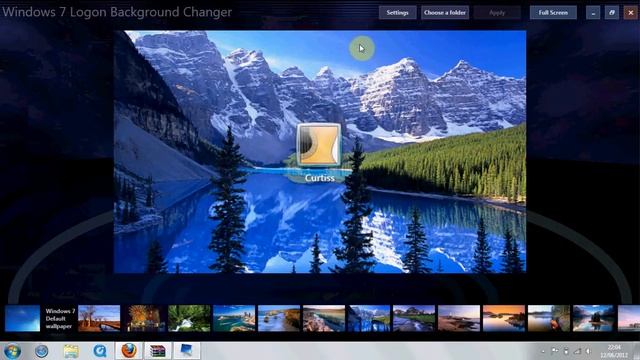
Task: Open the Settings panel
Action: pyautogui.click(x=397, y=13)
